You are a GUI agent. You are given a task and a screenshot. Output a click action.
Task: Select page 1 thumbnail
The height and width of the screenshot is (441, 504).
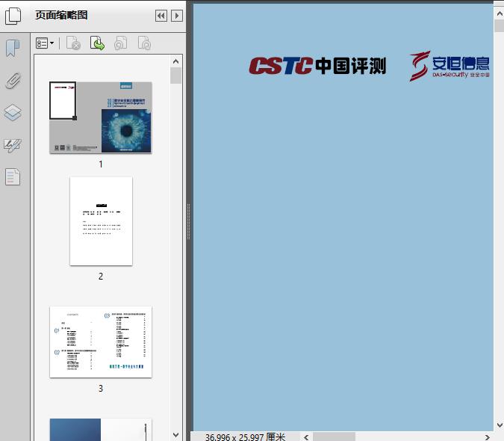tap(101, 117)
